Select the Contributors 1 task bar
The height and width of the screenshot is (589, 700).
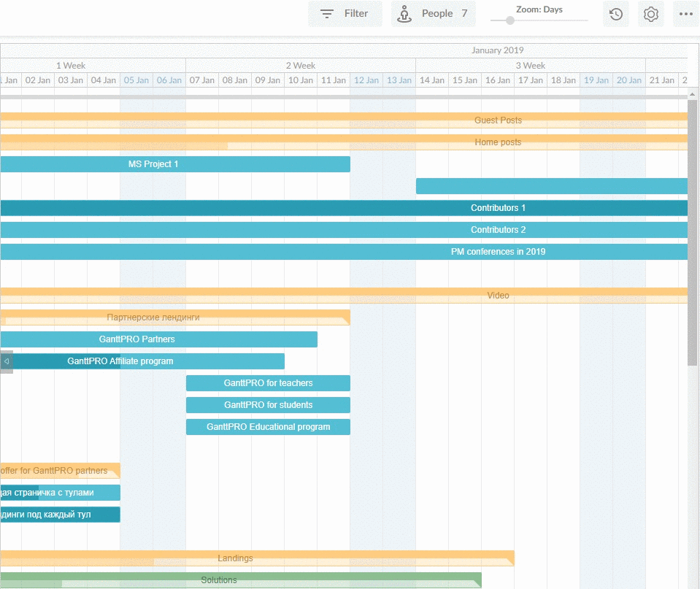click(x=344, y=208)
